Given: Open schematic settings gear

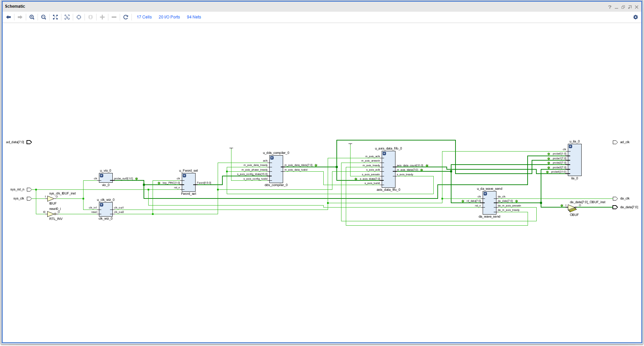Looking at the screenshot, I should 636,17.
